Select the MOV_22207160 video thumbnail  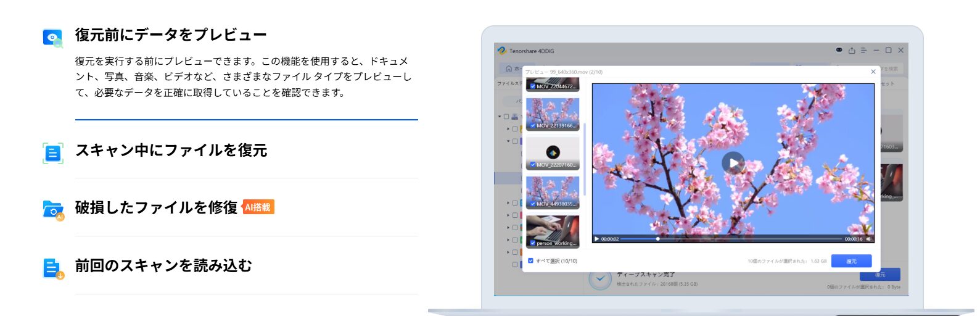553,151
